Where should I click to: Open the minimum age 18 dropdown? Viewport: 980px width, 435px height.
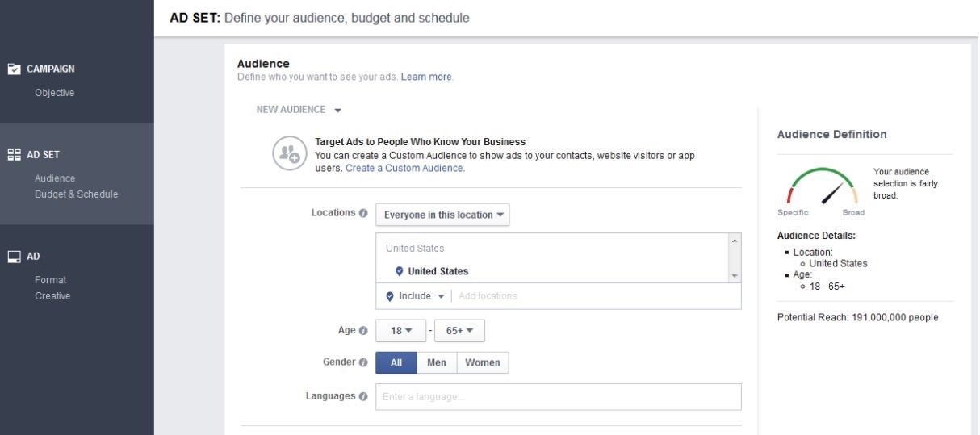[x=400, y=331]
